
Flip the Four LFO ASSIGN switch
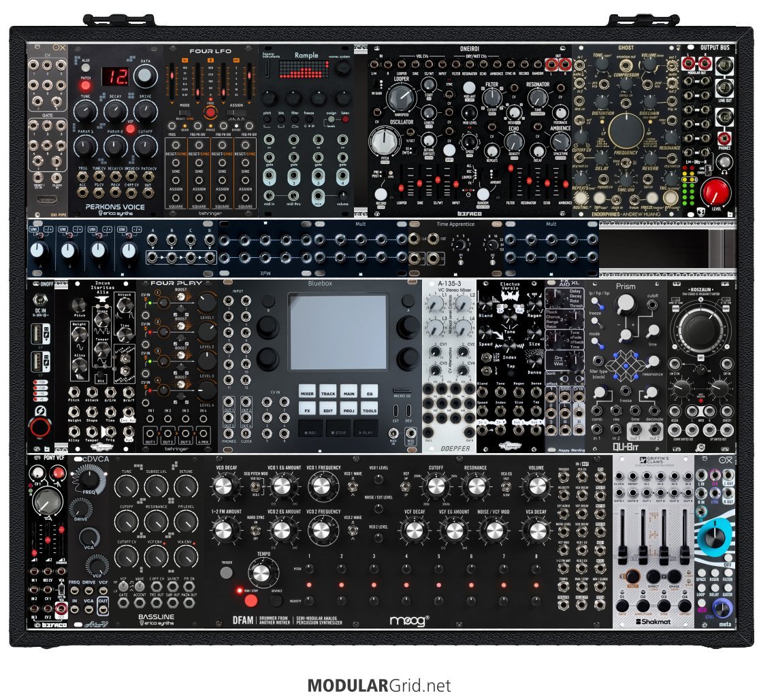pyautogui.click(x=236, y=112)
